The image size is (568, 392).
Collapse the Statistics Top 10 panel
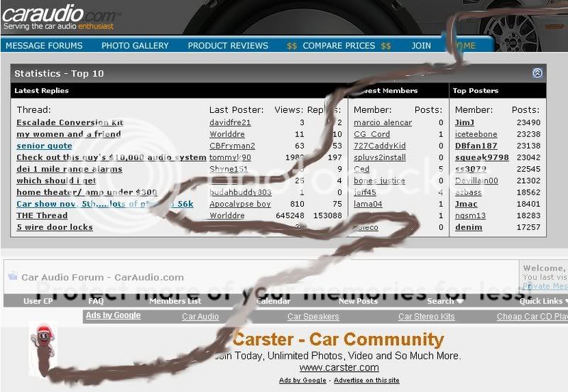tap(537, 73)
